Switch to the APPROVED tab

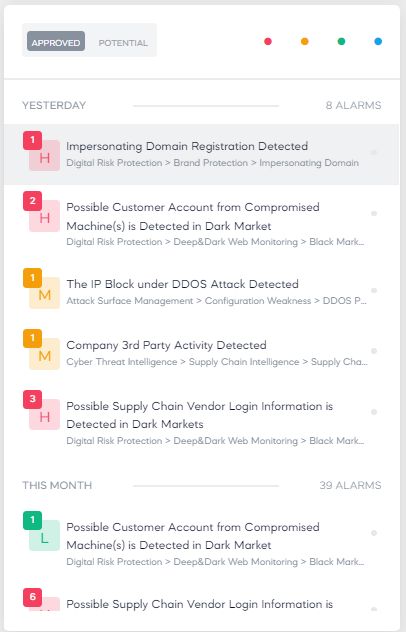point(56,41)
